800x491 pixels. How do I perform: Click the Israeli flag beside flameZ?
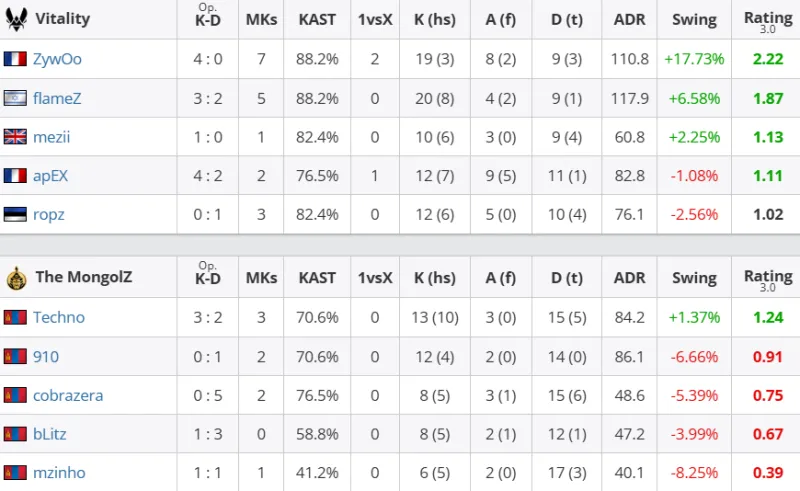pos(15,98)
